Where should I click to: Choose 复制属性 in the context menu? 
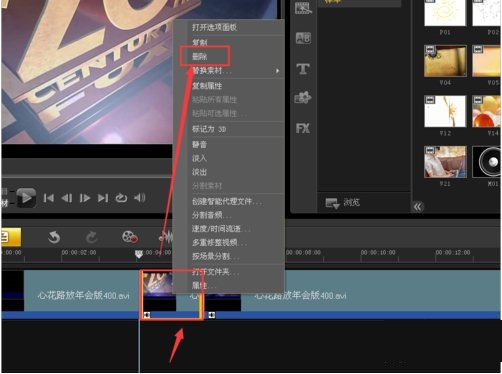click(x=207, y=86)
